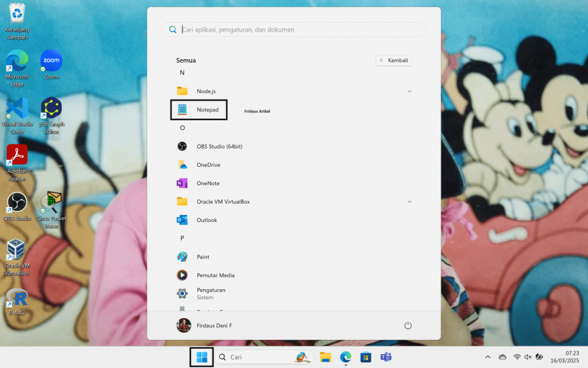Expand the Node.js folder chevron
The width and height of the screenshot is (588, 368).
pos(409,91)
